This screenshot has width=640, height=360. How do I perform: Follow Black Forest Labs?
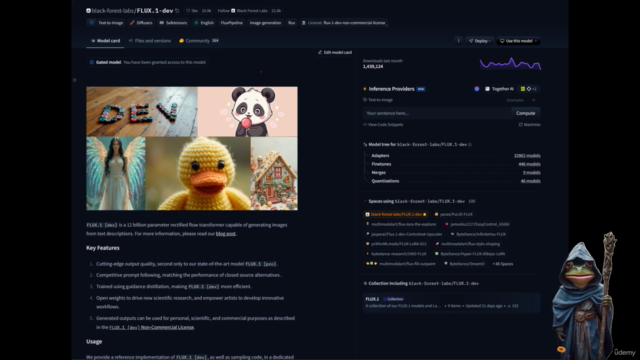pos(223,11)
